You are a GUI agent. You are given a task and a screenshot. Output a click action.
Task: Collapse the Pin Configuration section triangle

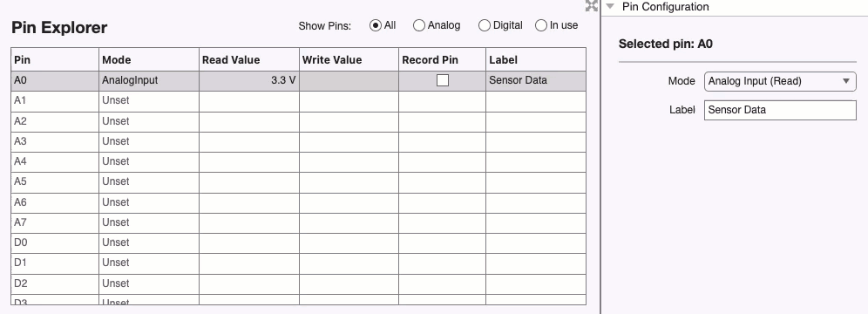coord(610,7)
